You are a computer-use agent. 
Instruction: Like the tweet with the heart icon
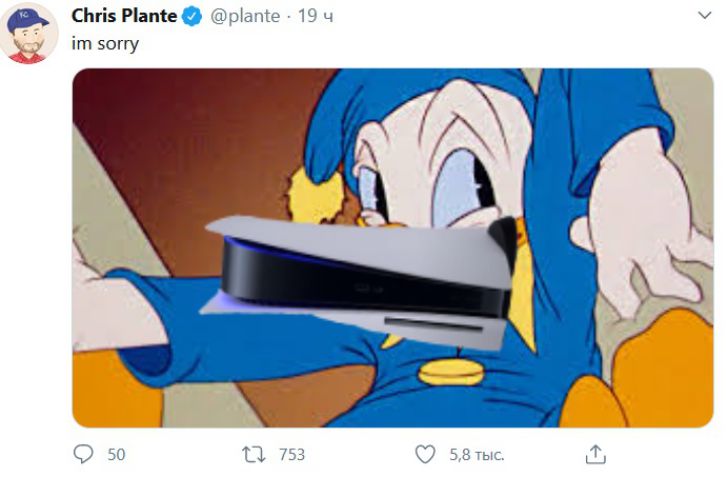point(425,454)
